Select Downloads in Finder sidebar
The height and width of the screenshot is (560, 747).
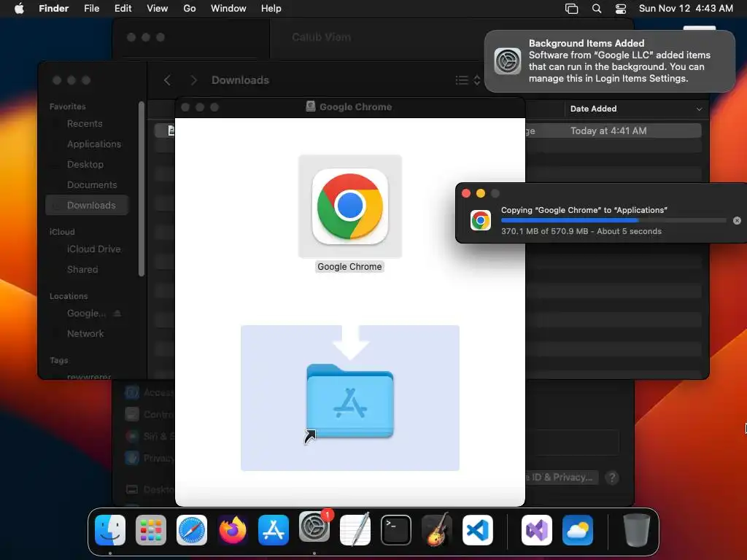coord(88,205)
